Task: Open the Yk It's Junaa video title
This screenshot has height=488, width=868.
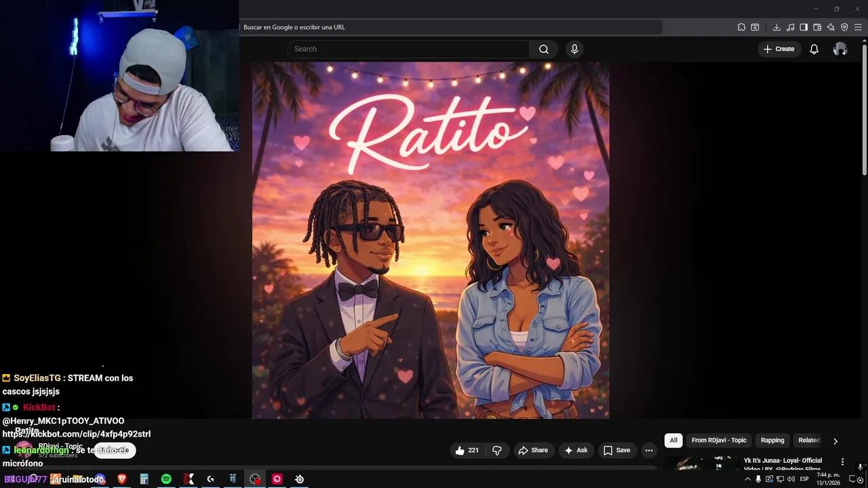Action: (x=783, y=464)
